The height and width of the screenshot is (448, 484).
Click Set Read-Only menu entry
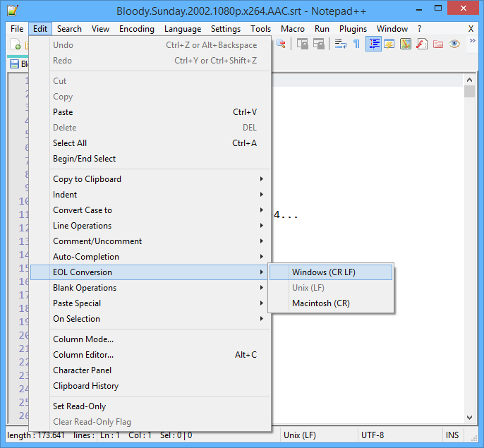(x=79, y=406)
